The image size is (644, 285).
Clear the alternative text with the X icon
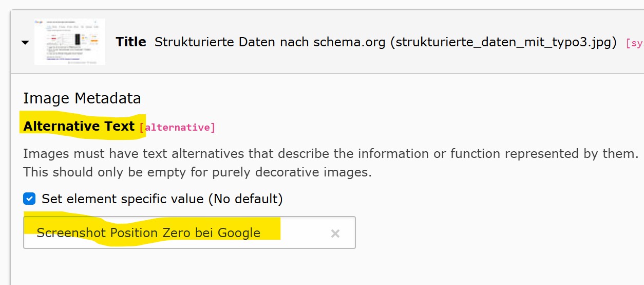pyautogui.click(x=335, y=234)
